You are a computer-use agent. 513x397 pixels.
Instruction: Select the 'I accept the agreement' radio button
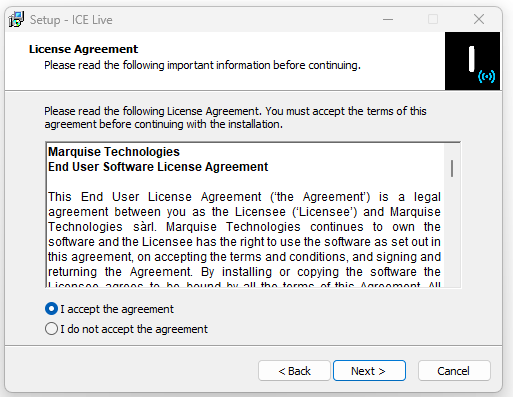(51, 309)
